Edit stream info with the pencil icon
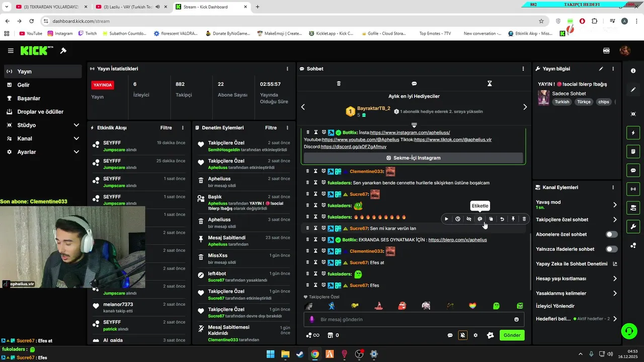 click(x=601, y=69)
